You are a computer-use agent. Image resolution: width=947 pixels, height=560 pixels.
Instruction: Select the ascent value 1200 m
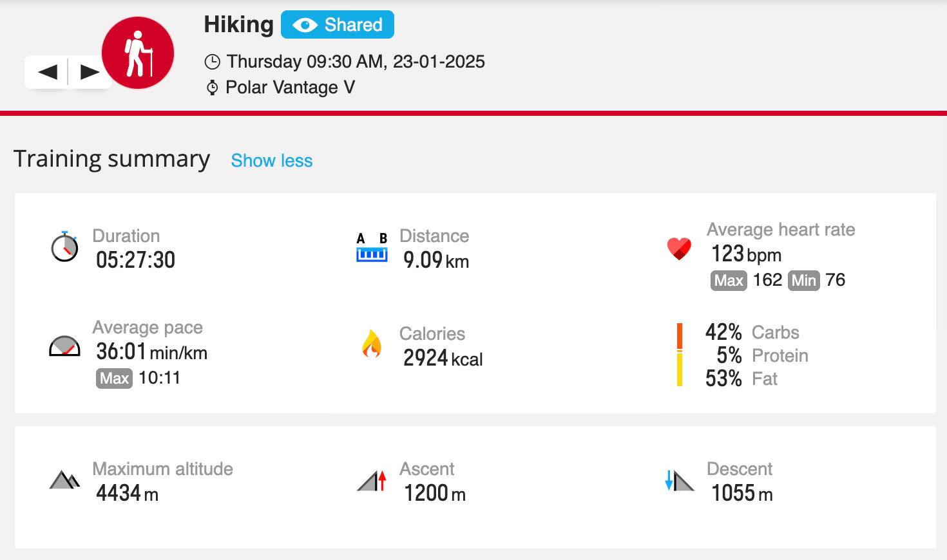[x=434, y=493]
